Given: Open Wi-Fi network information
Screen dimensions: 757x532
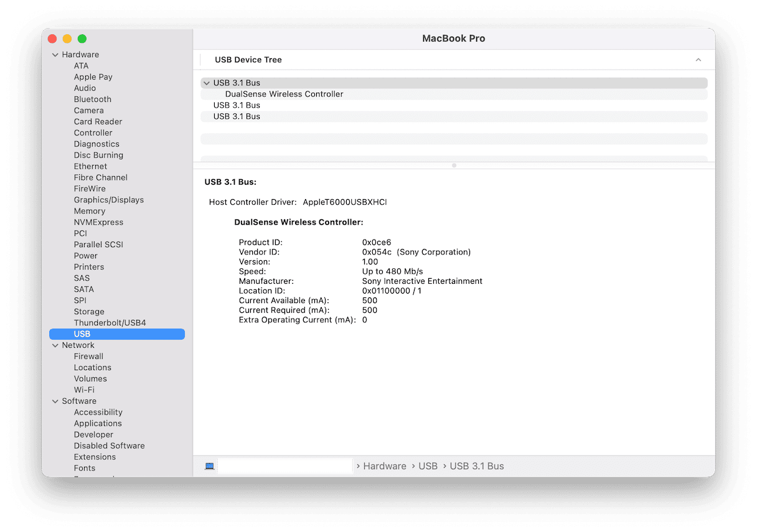Looking at the screenshot, I should 84,391.
